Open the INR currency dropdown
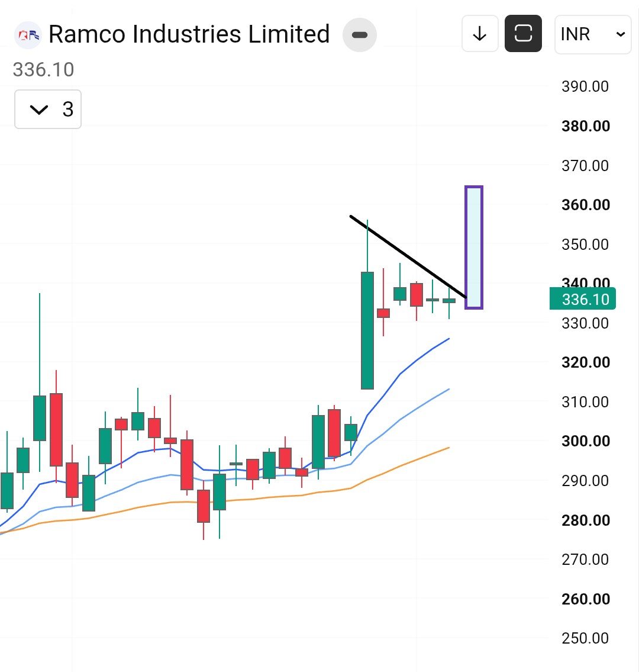 point(593,34)
